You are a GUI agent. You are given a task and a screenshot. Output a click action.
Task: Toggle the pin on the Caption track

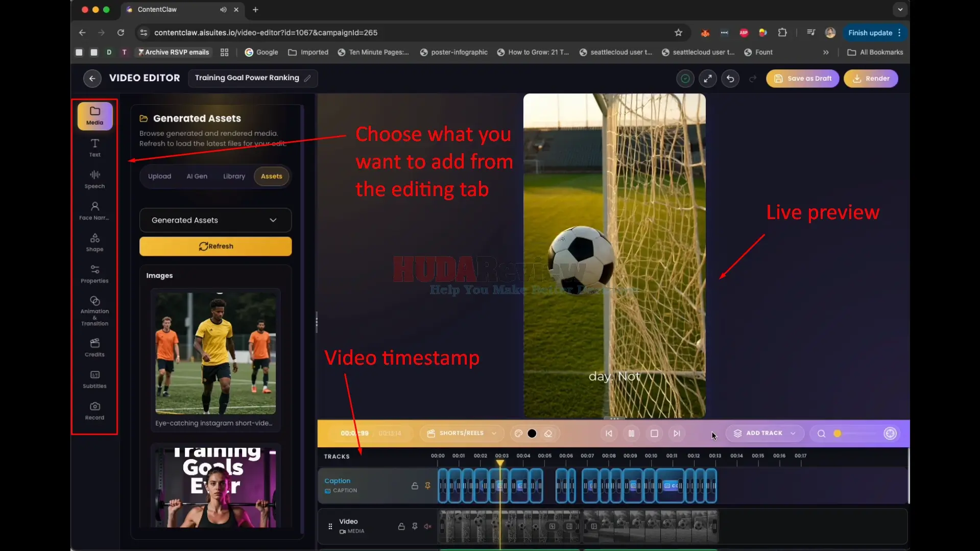(428, 486)
